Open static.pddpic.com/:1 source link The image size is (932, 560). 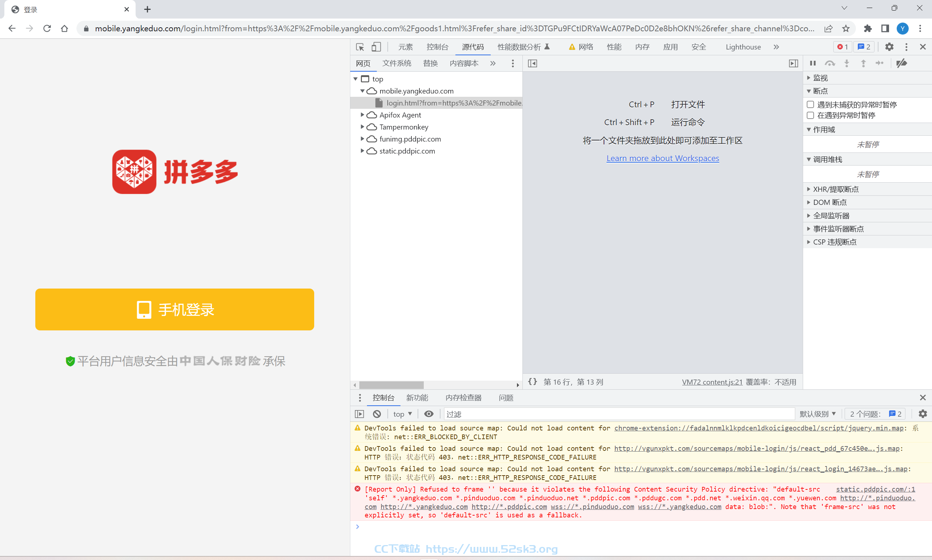(x=875, y=489)
